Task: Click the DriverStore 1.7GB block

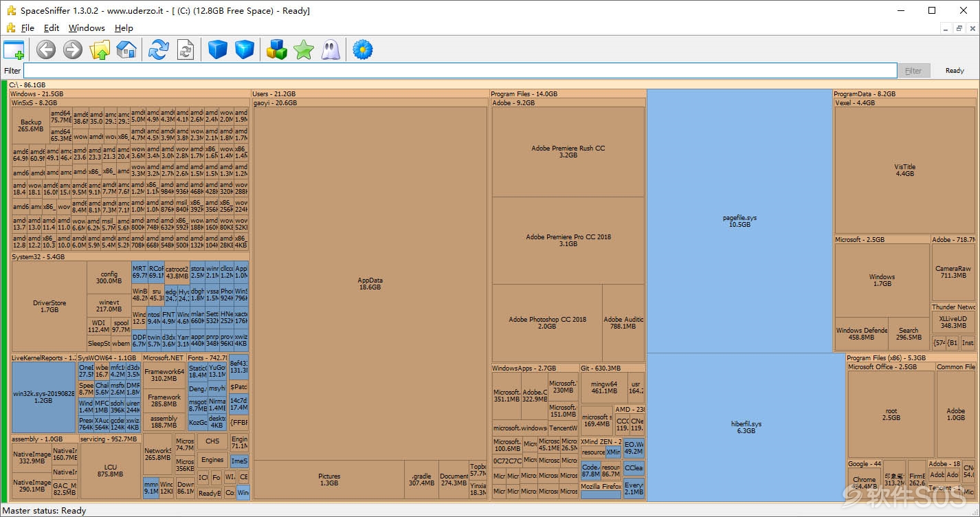Action: (x=49, y=306)
